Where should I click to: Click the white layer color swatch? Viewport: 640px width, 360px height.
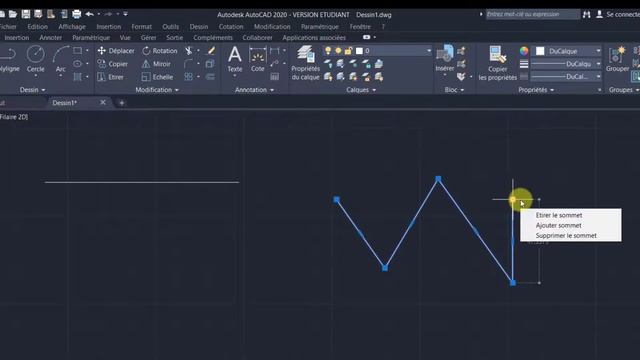point(359,51)
